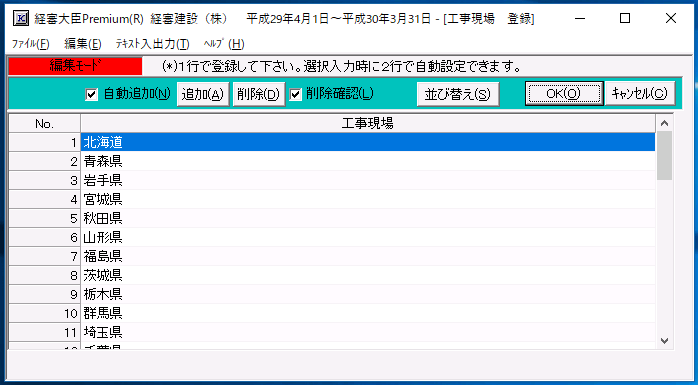Open the ファイル(F) menu
Screen dimensions: 698x385
click(x=30, y=44)
